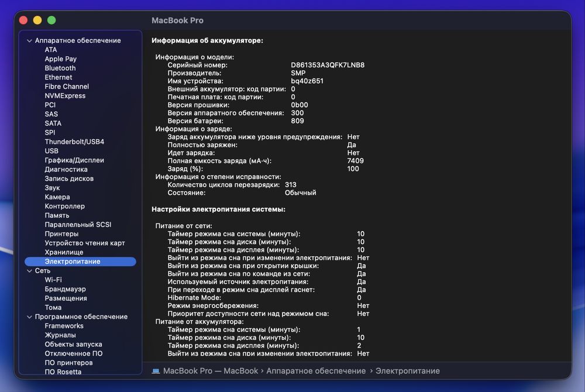This screenshot has width=585, height=392.
Task: Click MacBook Pro — MacBook breadcrumb
Action: click(211, 371)
